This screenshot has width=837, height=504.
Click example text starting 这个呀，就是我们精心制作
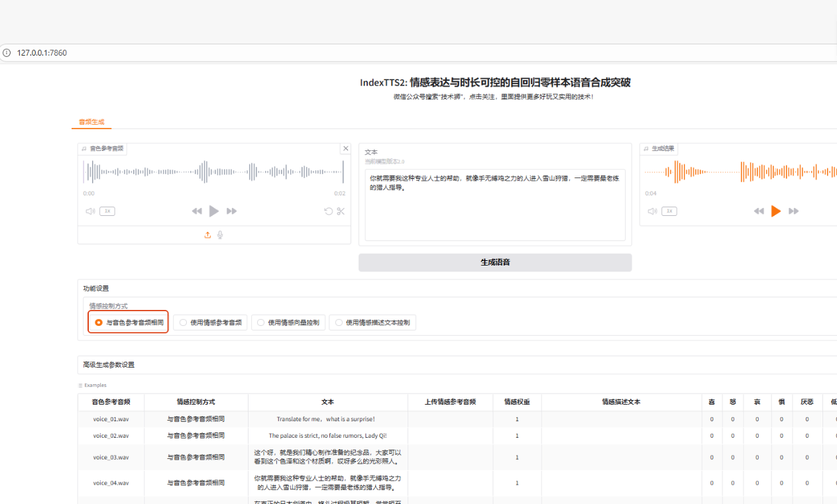(328, 458)
